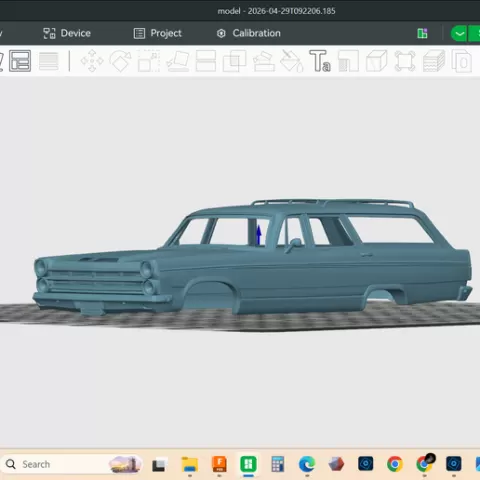
Task: Open Google Chrome from the taskbar
Action: tap(395, 464)
